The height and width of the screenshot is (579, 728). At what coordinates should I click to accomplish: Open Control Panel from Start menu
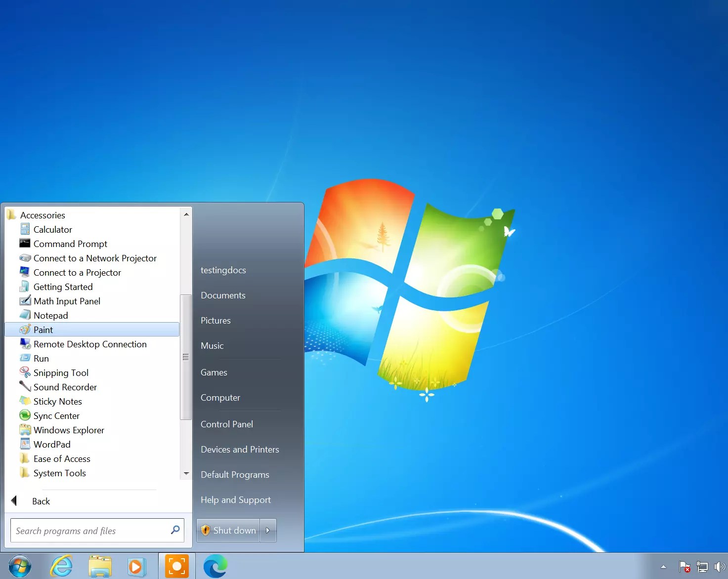point(226,424)
